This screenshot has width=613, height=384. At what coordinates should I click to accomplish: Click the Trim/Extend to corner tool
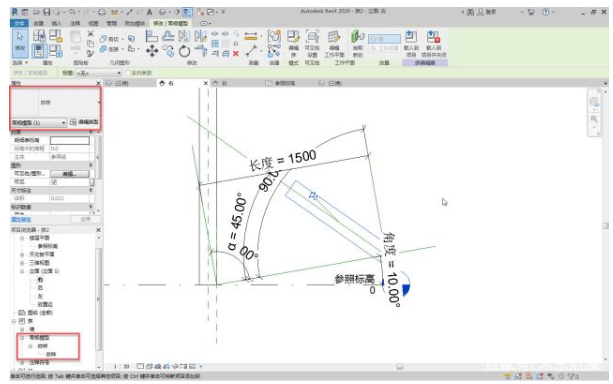pyautogui.click(x=201, y=51)
